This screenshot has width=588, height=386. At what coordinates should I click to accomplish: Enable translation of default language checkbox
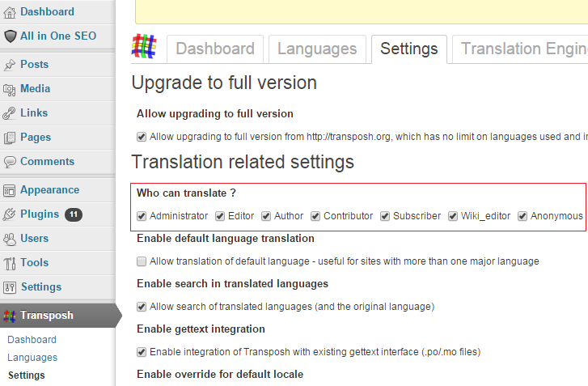pyautogui.click(x=142, y=261)
